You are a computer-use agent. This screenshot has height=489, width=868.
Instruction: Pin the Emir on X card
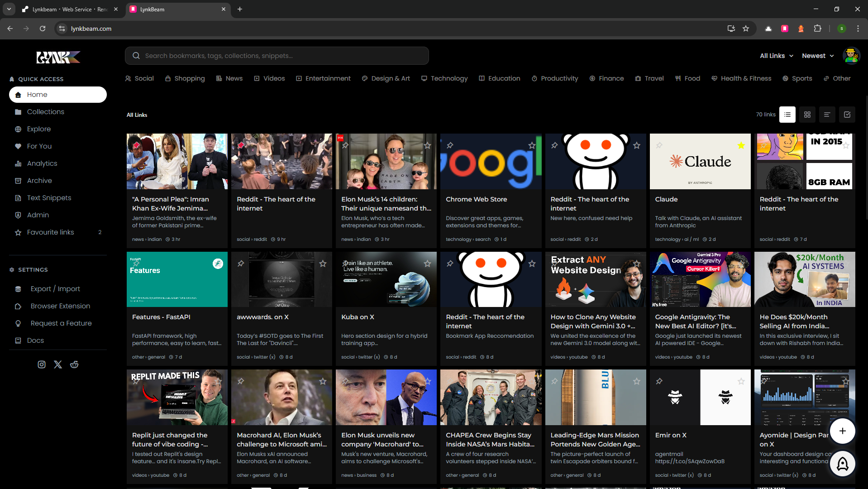[x=659, y=381]
